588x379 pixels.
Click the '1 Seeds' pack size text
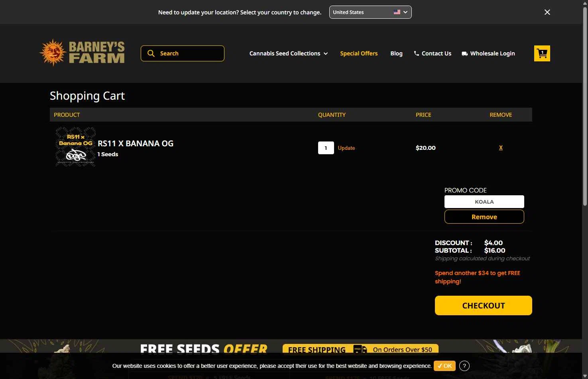point(108,154)
